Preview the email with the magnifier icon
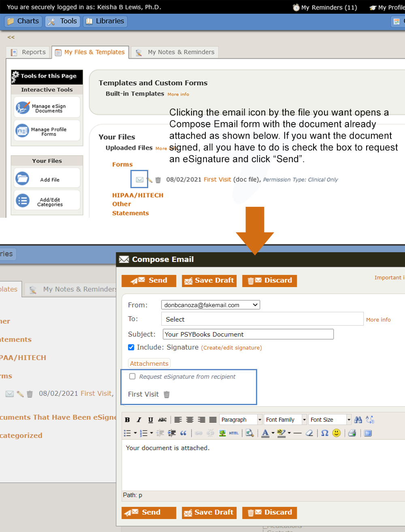This screenshot has height=532, width=405. (250, 433)
